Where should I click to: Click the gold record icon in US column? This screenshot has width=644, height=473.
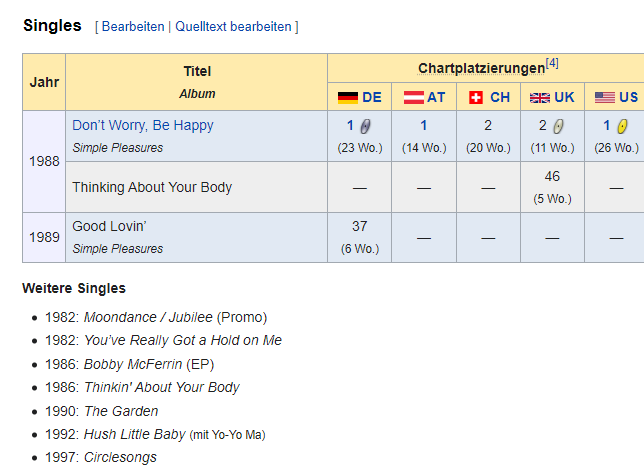pyautogui.click(x=622, y=126)
